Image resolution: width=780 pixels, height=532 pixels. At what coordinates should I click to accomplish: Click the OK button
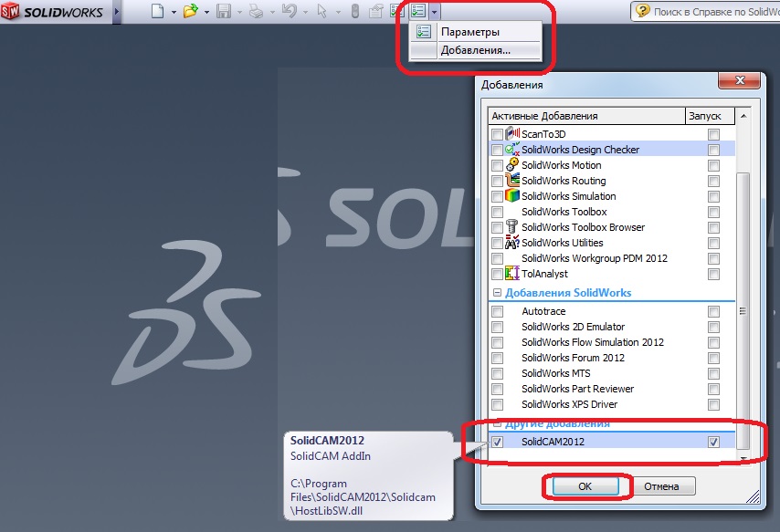pyautogui.click(x=585, y=485)
